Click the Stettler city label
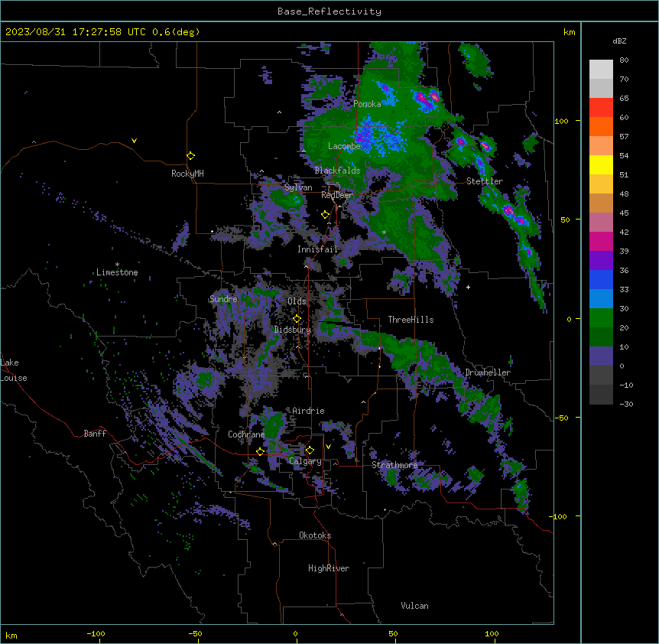Image resolution: width=659 pixels, height=644 pixels. (485, 181)
